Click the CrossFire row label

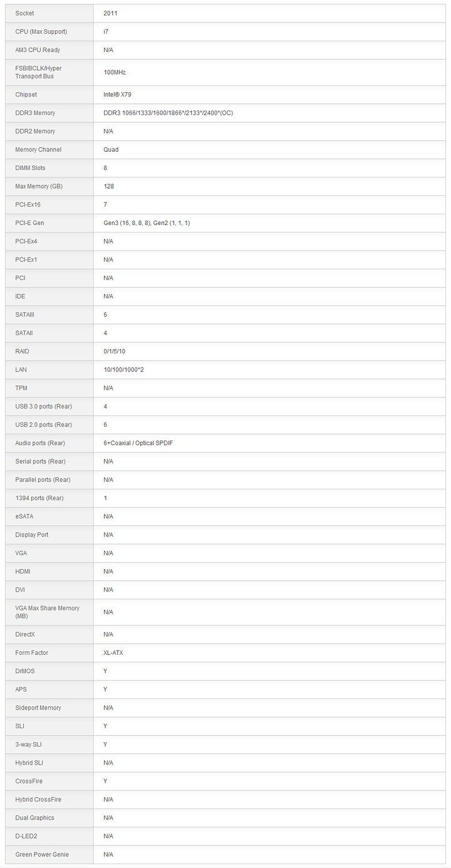tap(29, 782)
